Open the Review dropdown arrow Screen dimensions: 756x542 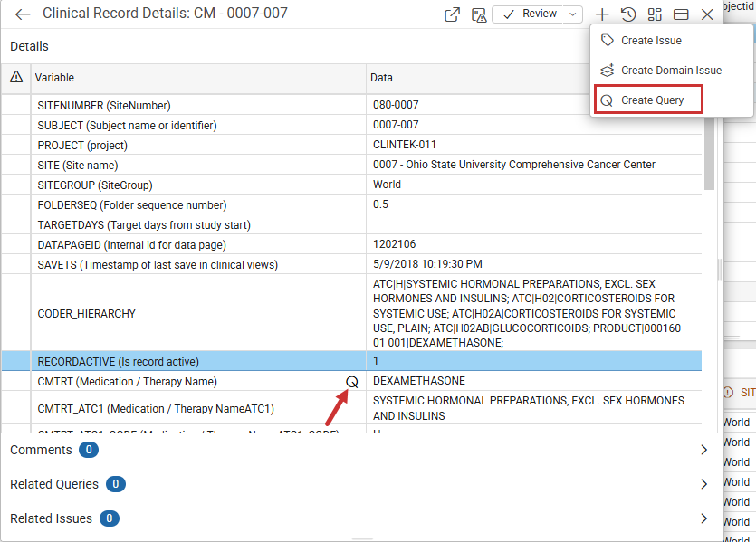(x=573, y=14)
